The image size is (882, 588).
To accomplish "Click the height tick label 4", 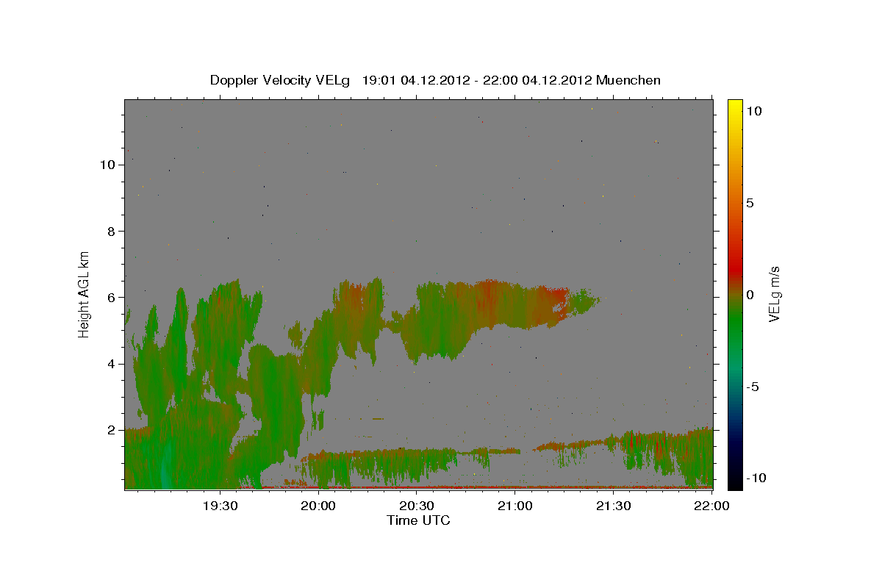I will coord(112,364).
